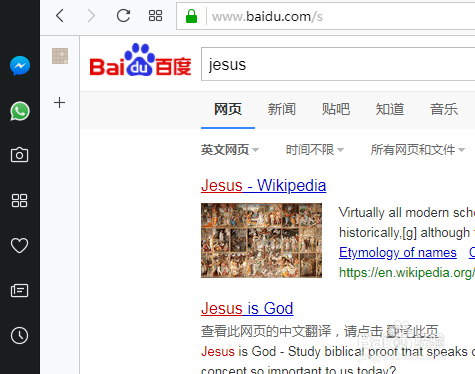Expand the 时间不限 time filter
Image resolution: width=475 pixels, height=374 pixels.
tap(315, 150)
